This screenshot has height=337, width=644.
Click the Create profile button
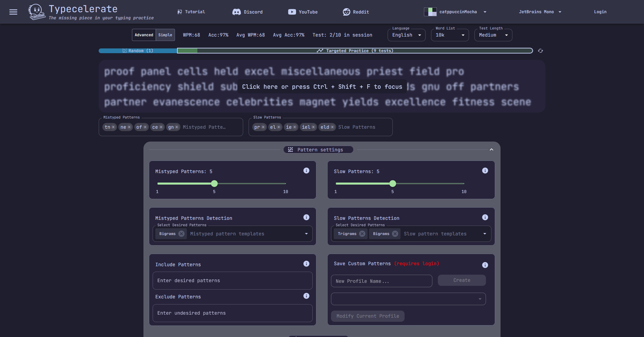point(462,280)
